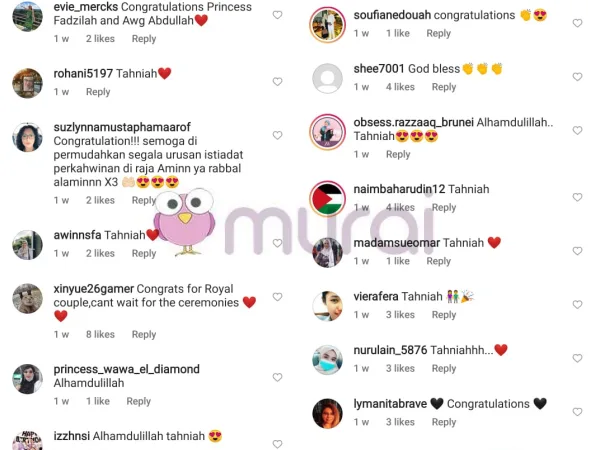Tap the heart on shee7001's God bless comment
The image size is (600, 450).
pyautogui.click(x=577, y=77)
